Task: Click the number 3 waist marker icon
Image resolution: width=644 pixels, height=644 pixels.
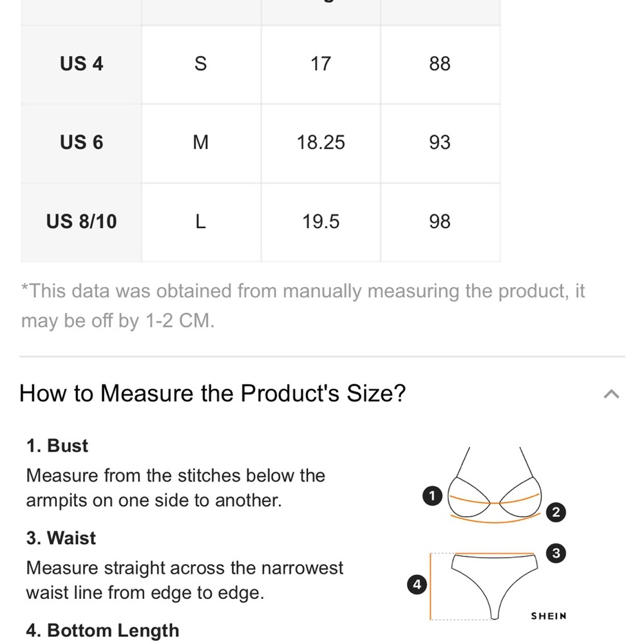Action: click(556, 553)
